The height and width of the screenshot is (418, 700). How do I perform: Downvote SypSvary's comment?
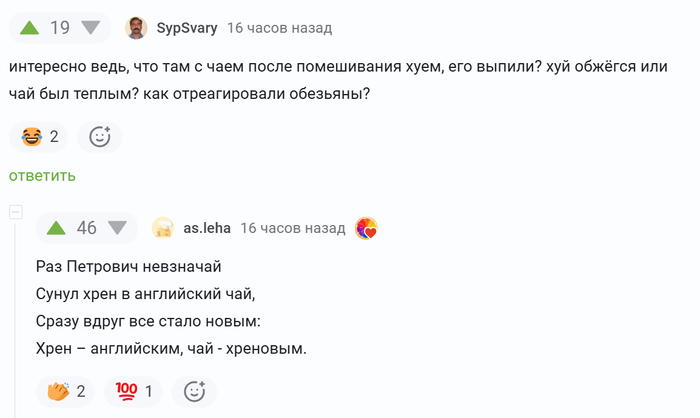92,28
